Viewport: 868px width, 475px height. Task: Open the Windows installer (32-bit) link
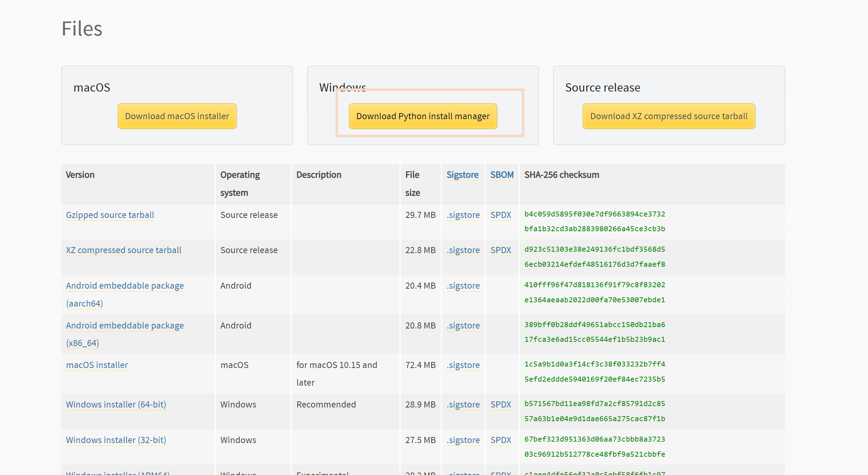[116, 440]
